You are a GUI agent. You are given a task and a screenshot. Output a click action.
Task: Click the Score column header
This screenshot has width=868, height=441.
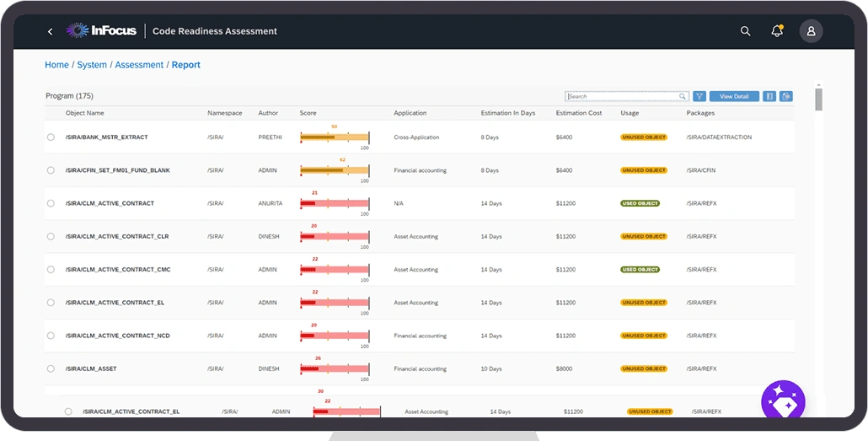coord(308,113)
